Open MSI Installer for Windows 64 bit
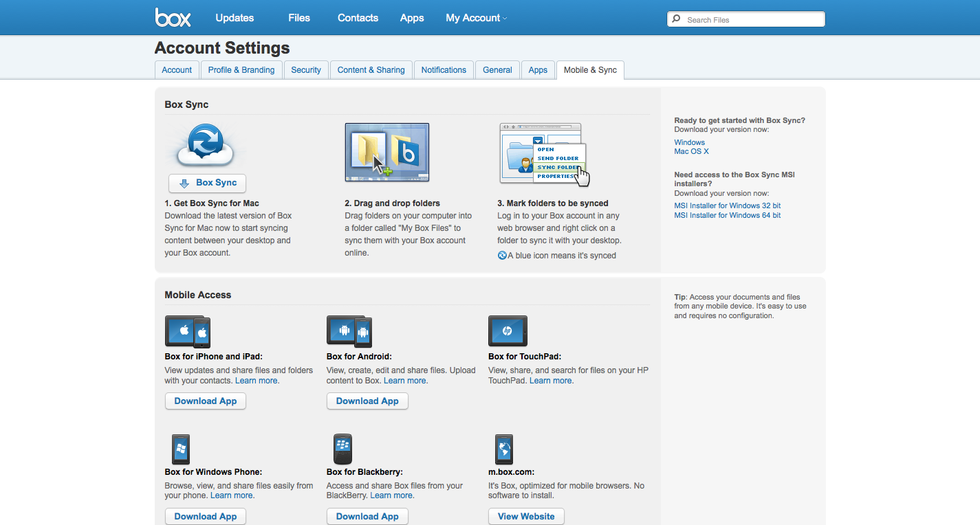The image size is (980, 525). 727,215
